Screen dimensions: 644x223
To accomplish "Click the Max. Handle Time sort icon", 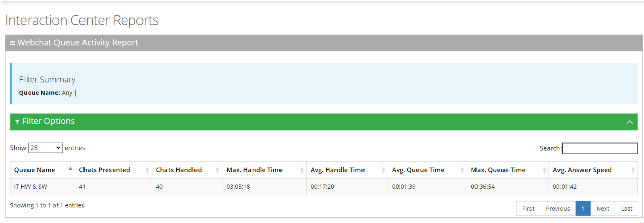I will coord(302,170).
